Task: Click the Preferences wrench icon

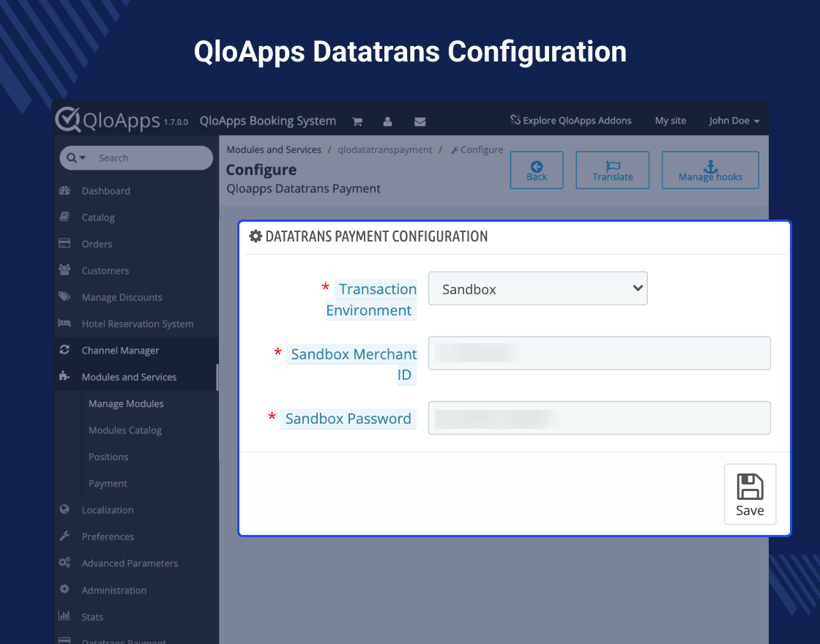Action: point(64,536)
